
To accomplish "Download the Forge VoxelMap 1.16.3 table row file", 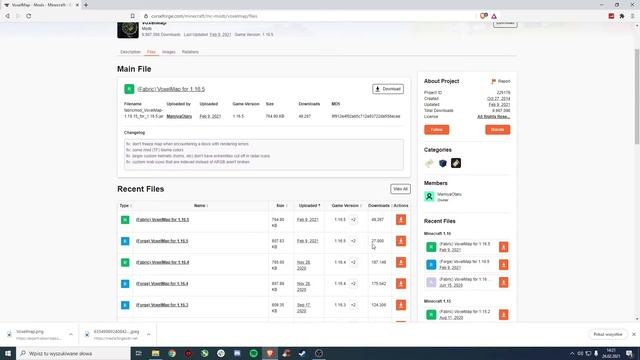I will pyautogui.click(x=401, y=305).
